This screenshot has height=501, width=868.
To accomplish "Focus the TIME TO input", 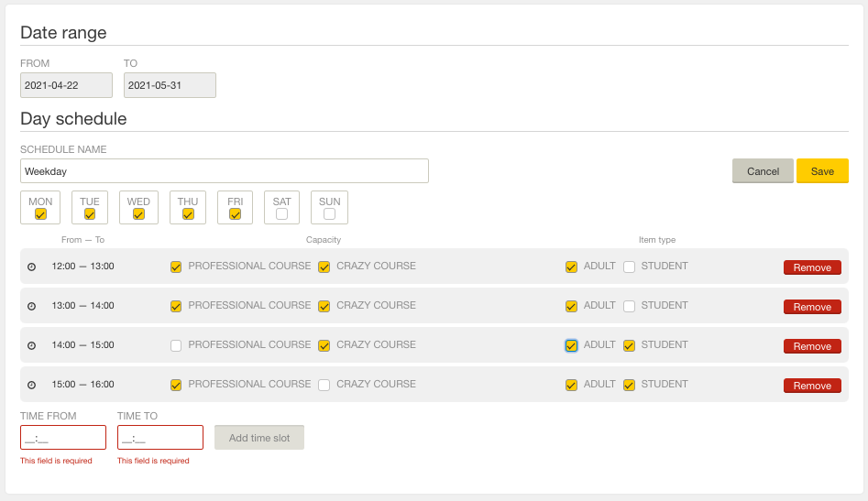I will pos(160,438).
